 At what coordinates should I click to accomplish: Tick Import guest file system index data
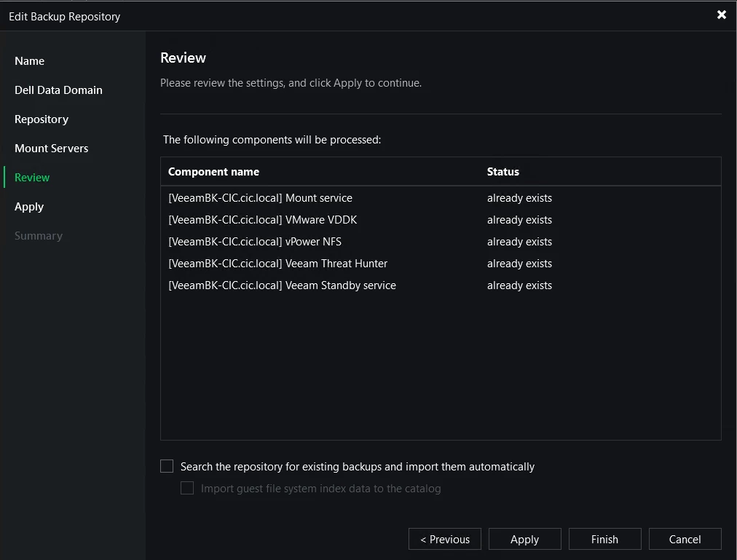point(187,489)
